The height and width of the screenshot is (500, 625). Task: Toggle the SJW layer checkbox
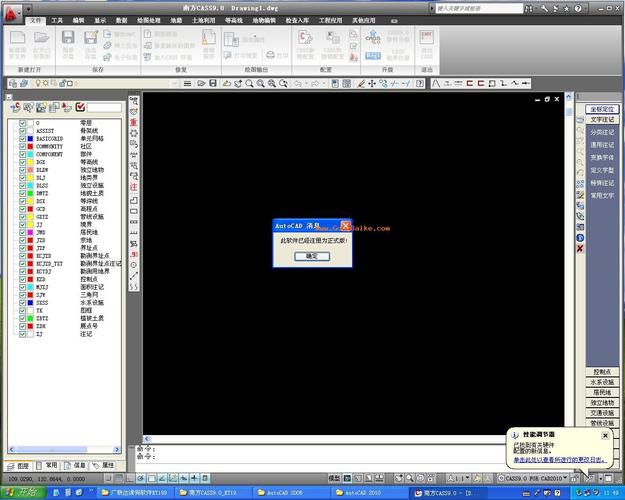pyautogui.click(x=22, y=295)
